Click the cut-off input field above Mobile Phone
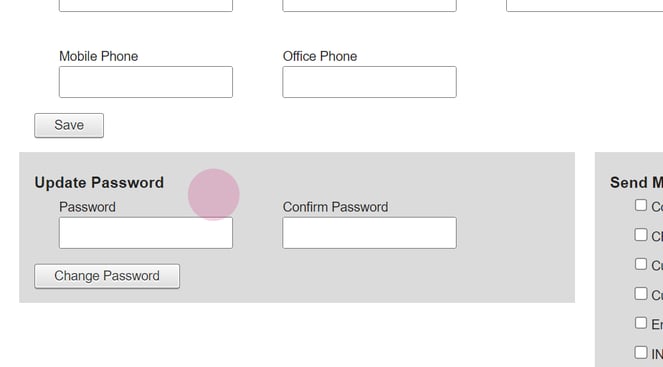Image resolution: width=663 pixels, height=367 pixels. (x=146, y=5)
